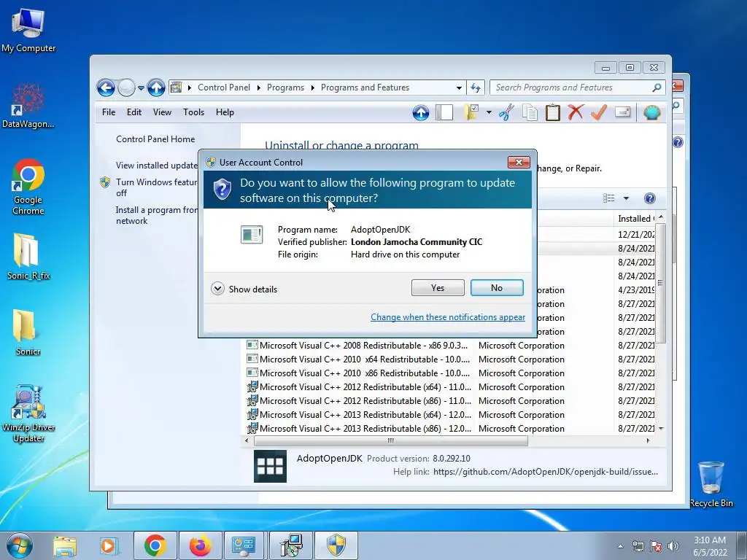This screenshot has height=560, width=747.
Task: Click the orange checkmark toolbar icon
Action: [598, 113]
